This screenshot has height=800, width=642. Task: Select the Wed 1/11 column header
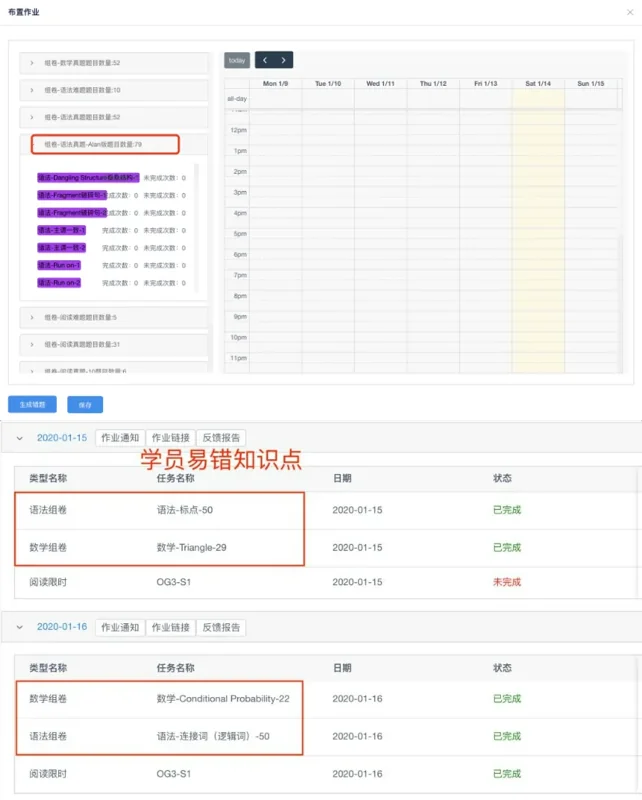click(381, 84)
